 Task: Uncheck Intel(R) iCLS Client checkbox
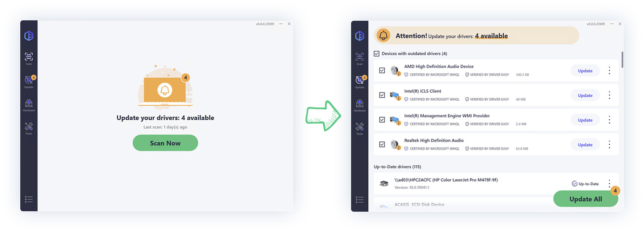point(382,95)
